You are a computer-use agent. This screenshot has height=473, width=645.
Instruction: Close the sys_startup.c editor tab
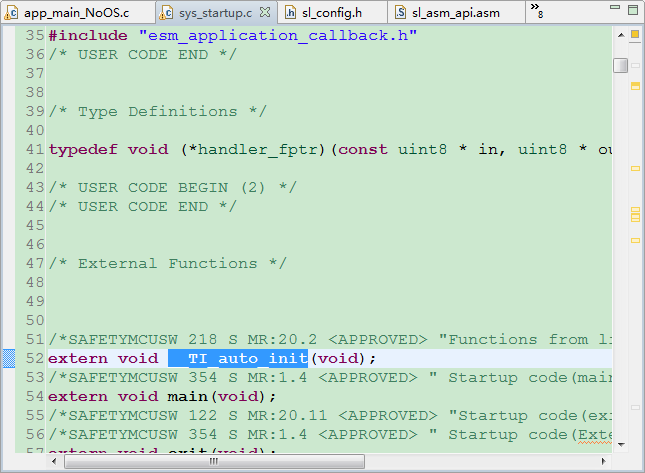point(265,12)
